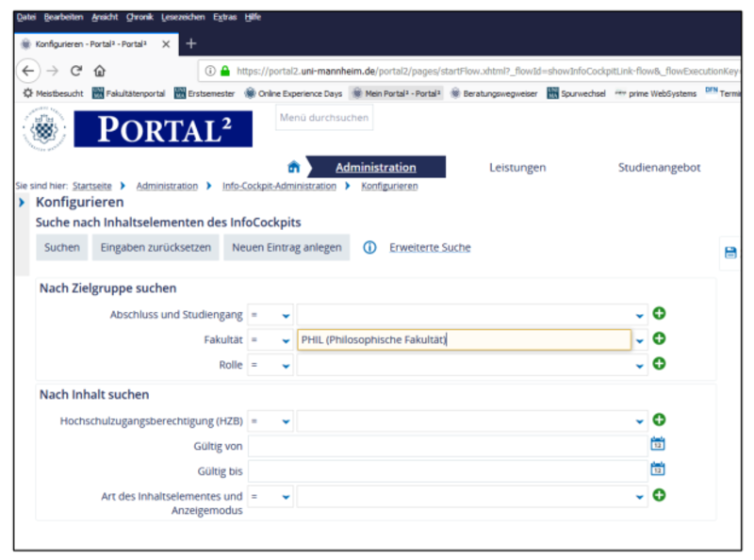Click Neuen Eintrag anlegen button
The width and height of the screenshot is (754, 560).
[287, 247]
